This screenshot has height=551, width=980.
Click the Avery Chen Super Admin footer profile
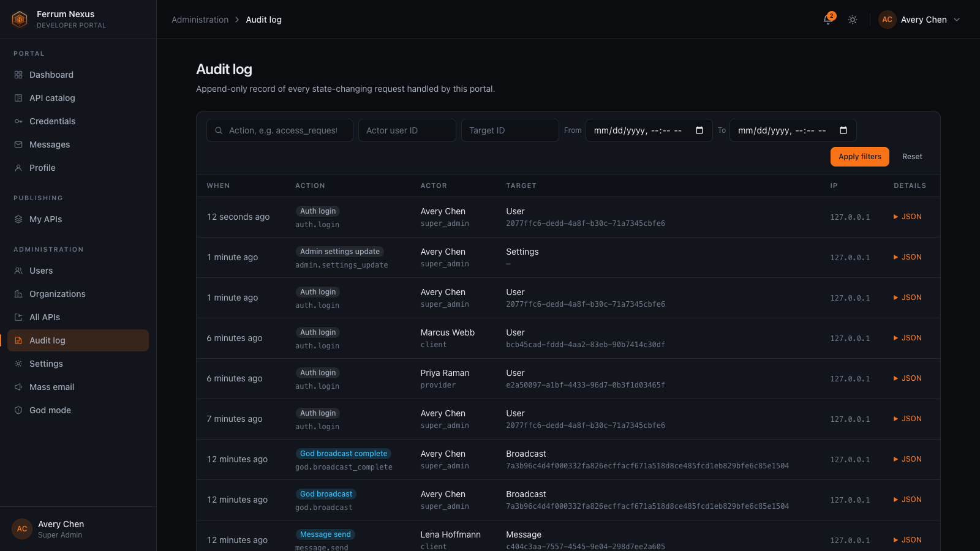(78, 529)
